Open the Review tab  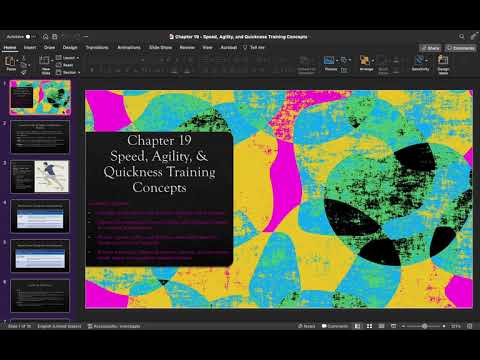pos(187,48)
